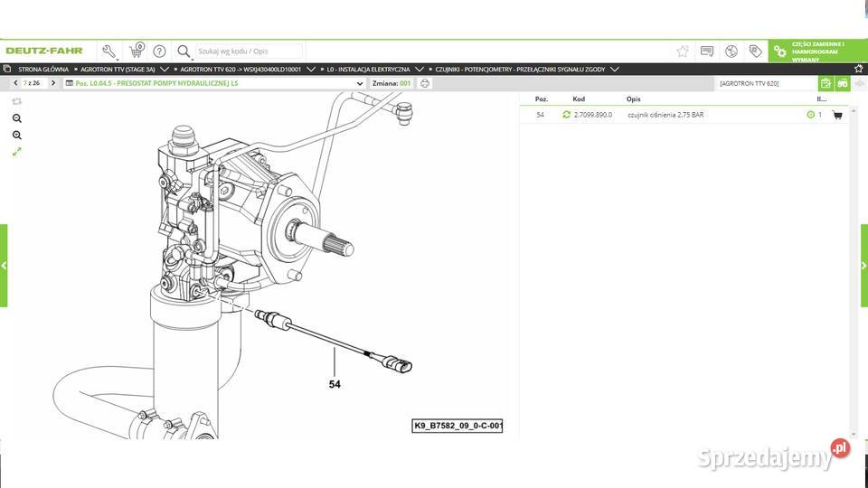868x488 pixels.
Task: Click the Kod column header
Action: (579, 99)
